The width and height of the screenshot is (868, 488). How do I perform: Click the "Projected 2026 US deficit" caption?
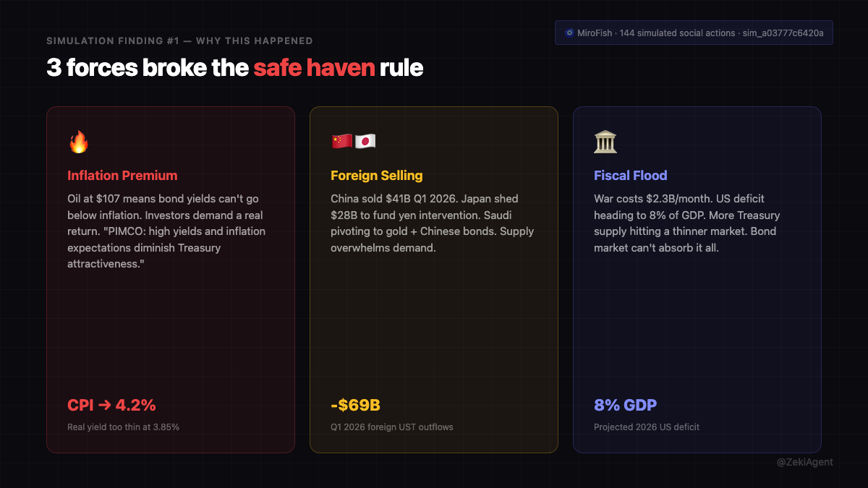tap(647, 427)
